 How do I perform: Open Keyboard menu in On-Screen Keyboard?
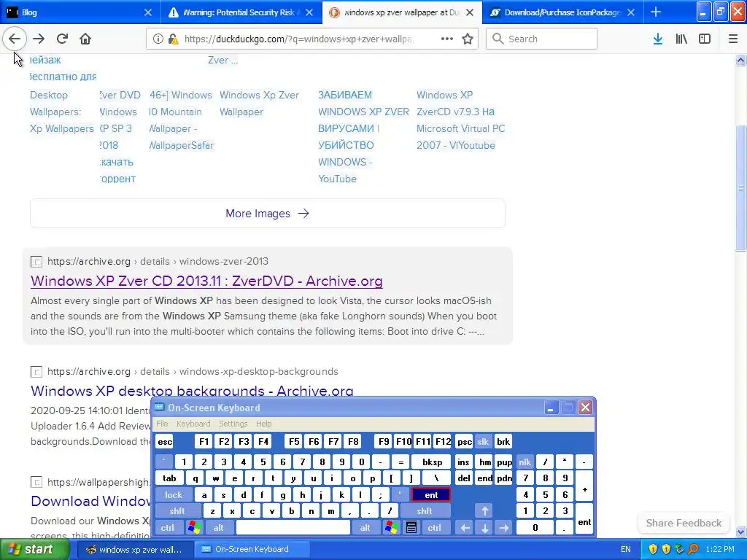(193, 424)
